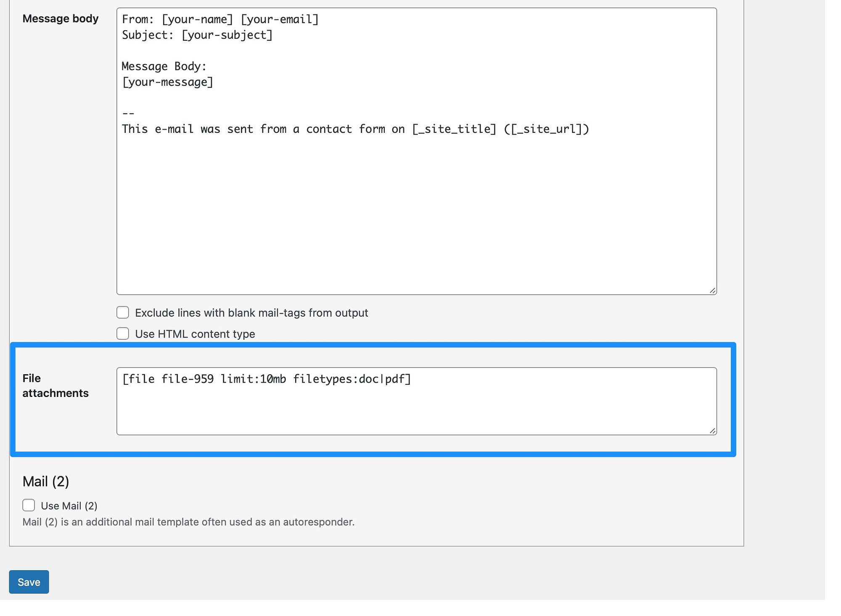Image resolution: width=841 pixels, height=616 pixels.
Task: Click the Save button
Action: pos(29,582)
